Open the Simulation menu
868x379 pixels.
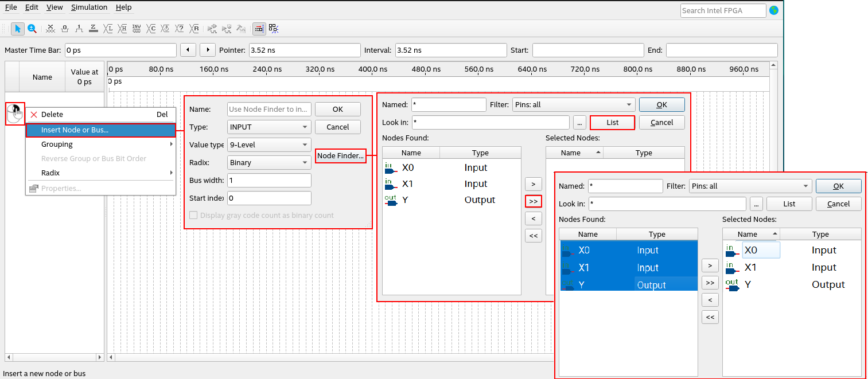pos(89,7)
